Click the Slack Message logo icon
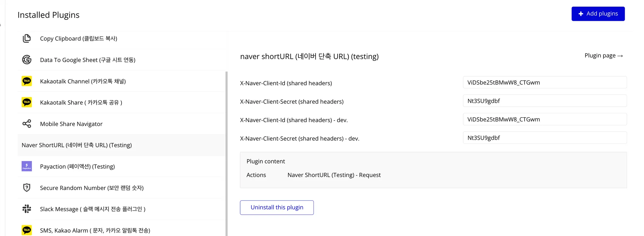This screenshot has height=236, width=644. click(x=27, y=209)
